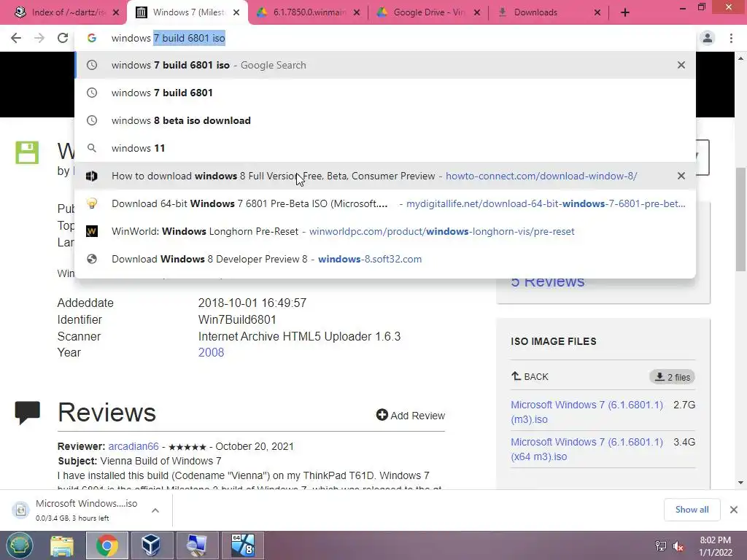Click the address bar search text
The image size is (747, 560).
coord(169,38)
